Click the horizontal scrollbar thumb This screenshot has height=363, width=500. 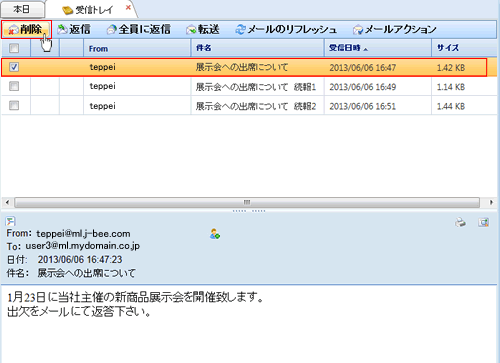tap(247, 202)
